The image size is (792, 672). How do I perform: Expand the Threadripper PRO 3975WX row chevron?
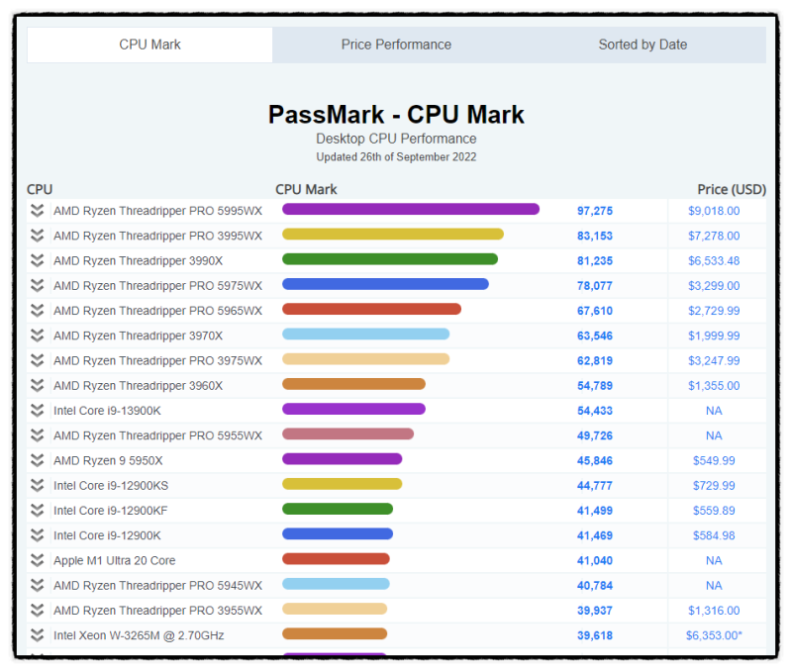click(x=37, y=360)
